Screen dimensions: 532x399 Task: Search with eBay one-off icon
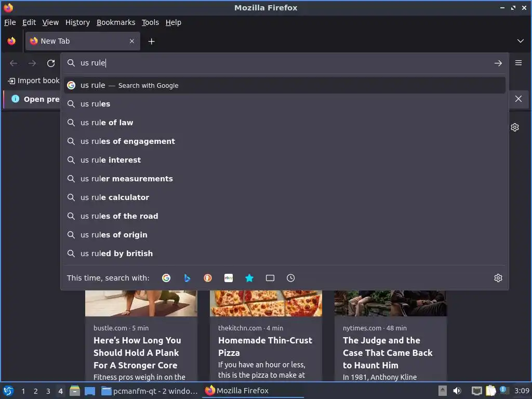coord(229,278)
